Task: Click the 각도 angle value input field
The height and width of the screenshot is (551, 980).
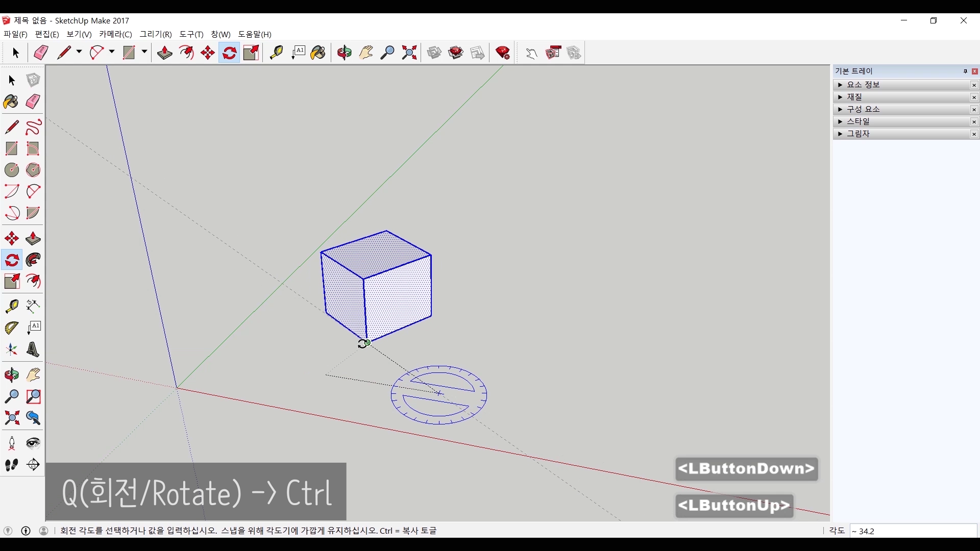Action: point(913,531)
